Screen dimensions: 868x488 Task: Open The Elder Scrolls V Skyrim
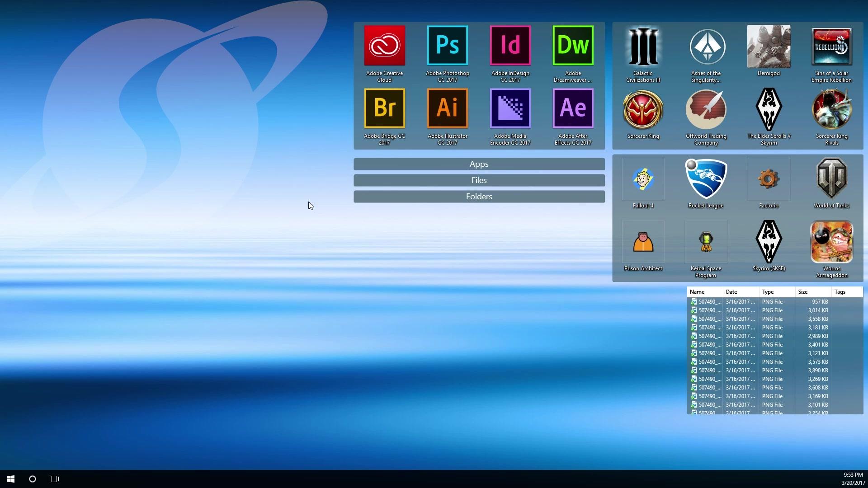tap(769, 109)
